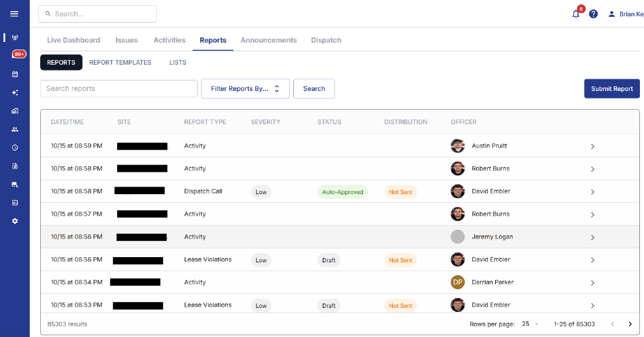Go to the next page of results

(x=629, y=324)
